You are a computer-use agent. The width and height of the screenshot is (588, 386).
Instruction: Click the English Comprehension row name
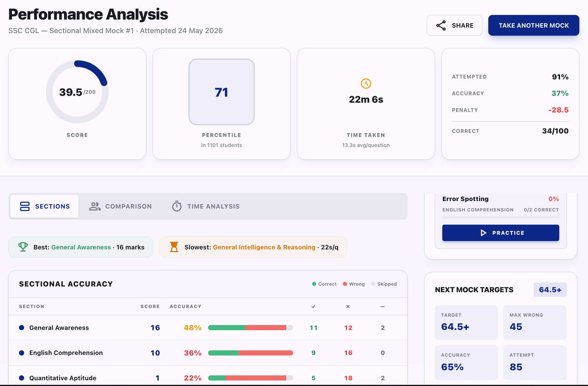(x=66, y=353)
